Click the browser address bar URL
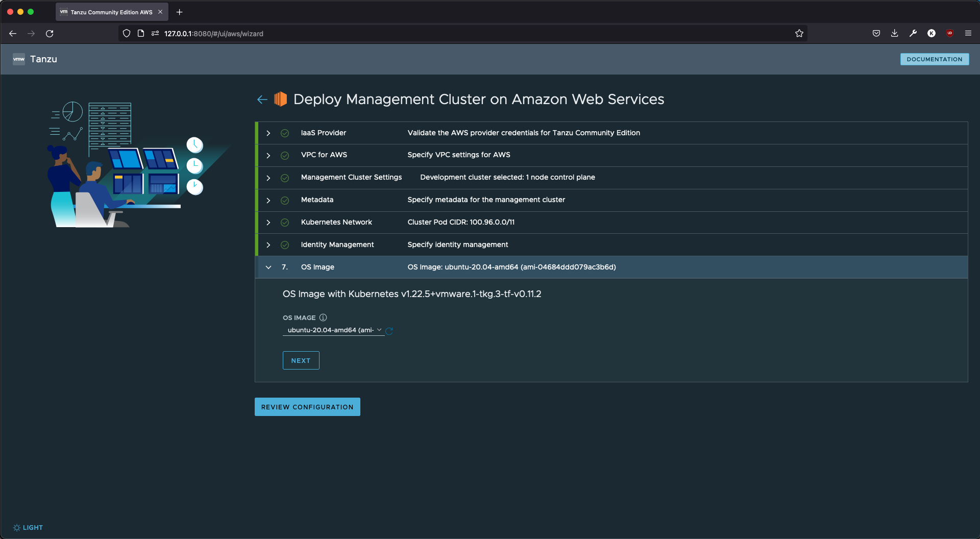Image resolution: width=980 pixels, height=539 pixels. tap(214, 34)
